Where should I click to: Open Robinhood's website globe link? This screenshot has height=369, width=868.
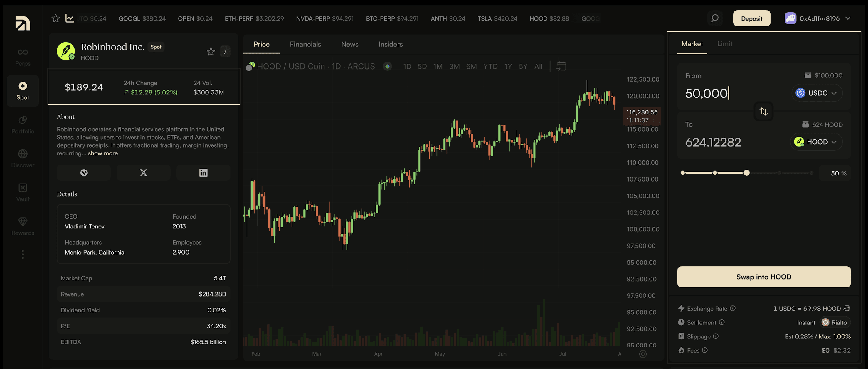(84, 173)
